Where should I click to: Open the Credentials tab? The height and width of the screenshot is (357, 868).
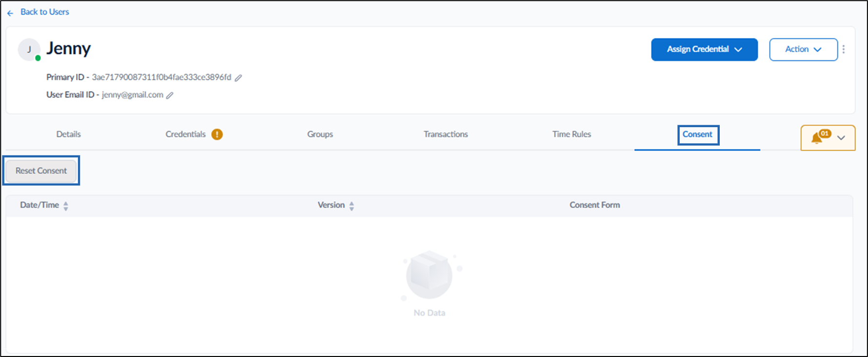[185, 134]
